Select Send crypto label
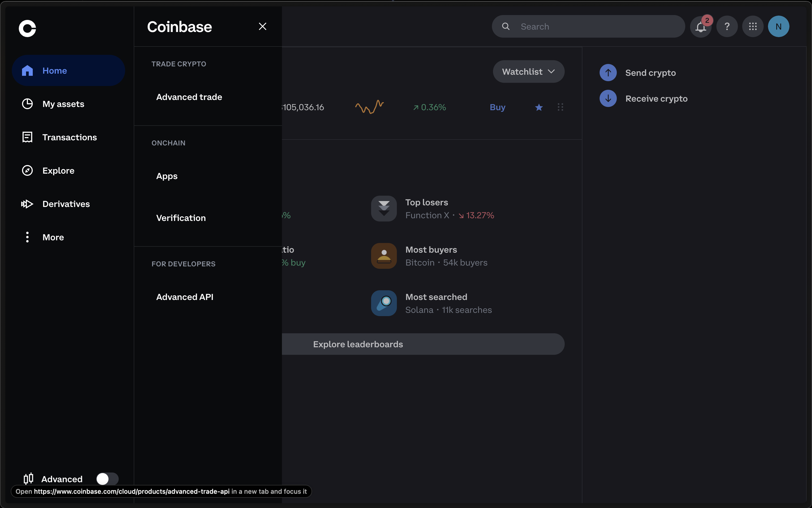This screenshot has width=812, height=508. click(x=650, y=73)
